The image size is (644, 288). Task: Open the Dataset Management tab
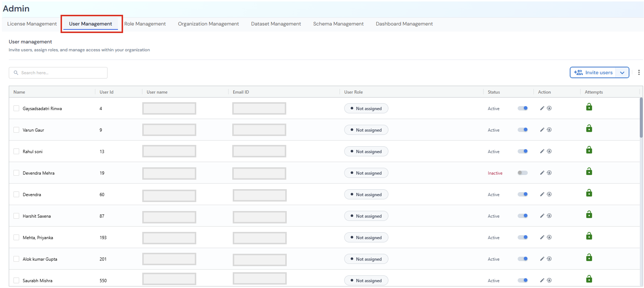click(276, 24)
